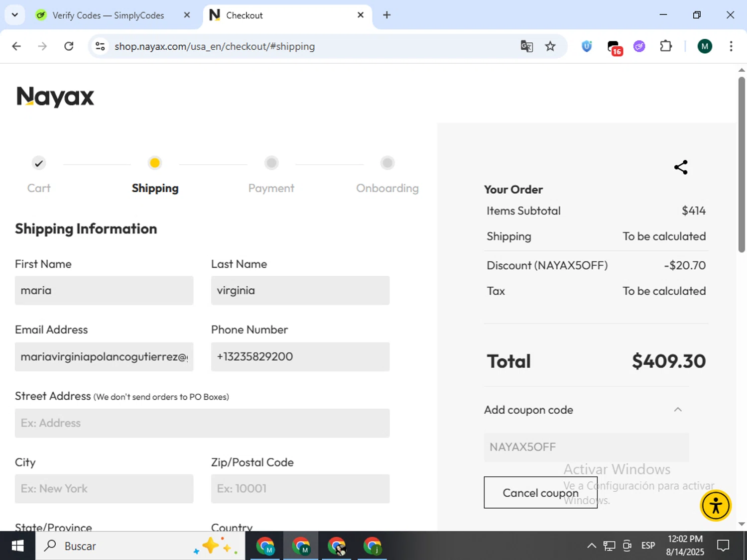Screen dimensions: 747x560
Task: Click the Email Address field
Action: 104,357
